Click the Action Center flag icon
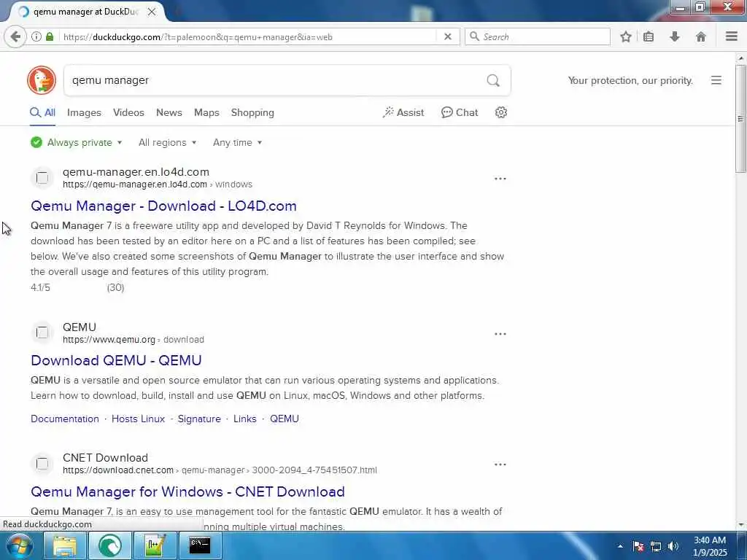747x560 pixels. (638, 546)
